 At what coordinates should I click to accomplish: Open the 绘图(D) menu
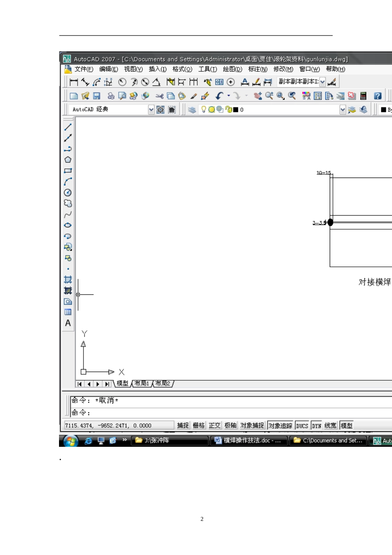click(233, 69)
